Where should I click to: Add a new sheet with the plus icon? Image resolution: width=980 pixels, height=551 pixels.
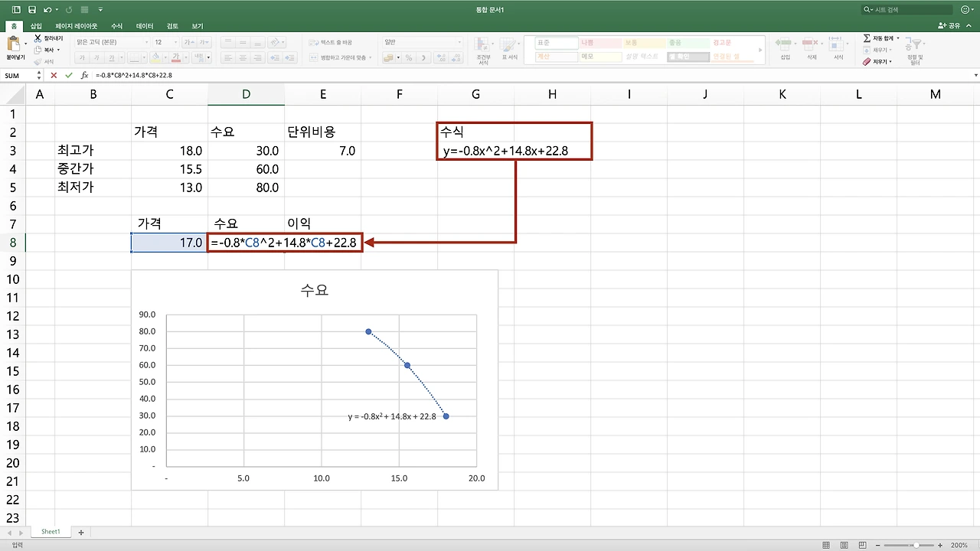[x=80, y=532]
